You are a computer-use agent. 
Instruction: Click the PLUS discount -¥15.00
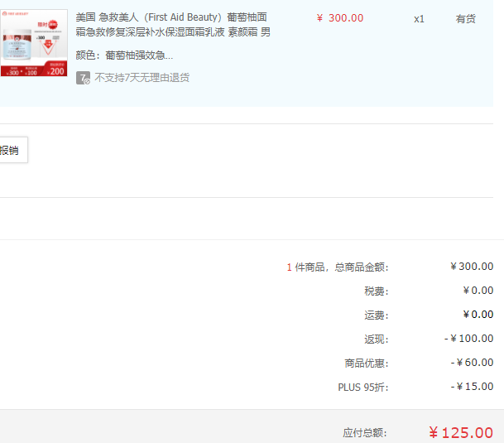[472, 387]
